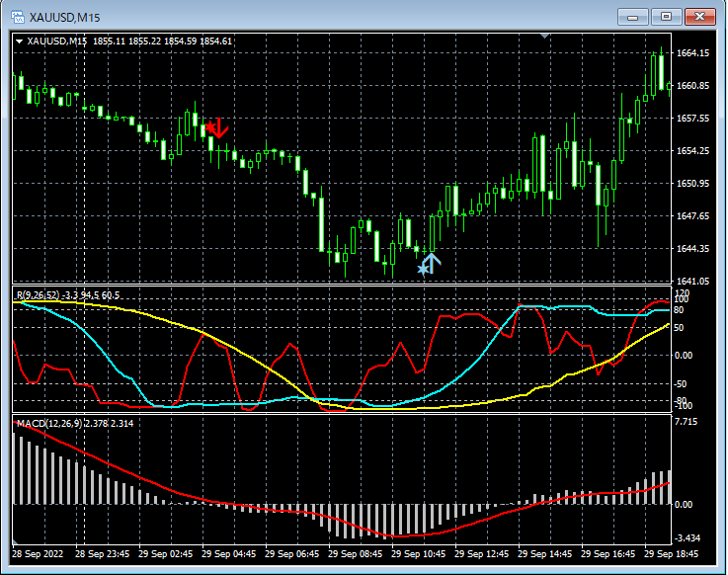728x575 pixels.
Task: Click the 0.00 level on MACD scale
Action: (x=683, y=505)
